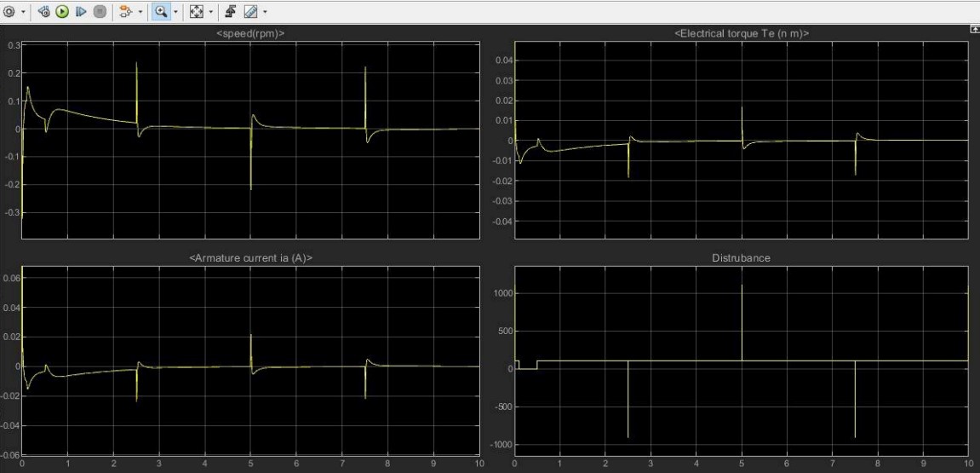Image resolution: width=980 pixels, height=473 pixels.
Task: Expand the highlight block dropdown arrow
Action: pyautogui.click(x=140, y=12)
